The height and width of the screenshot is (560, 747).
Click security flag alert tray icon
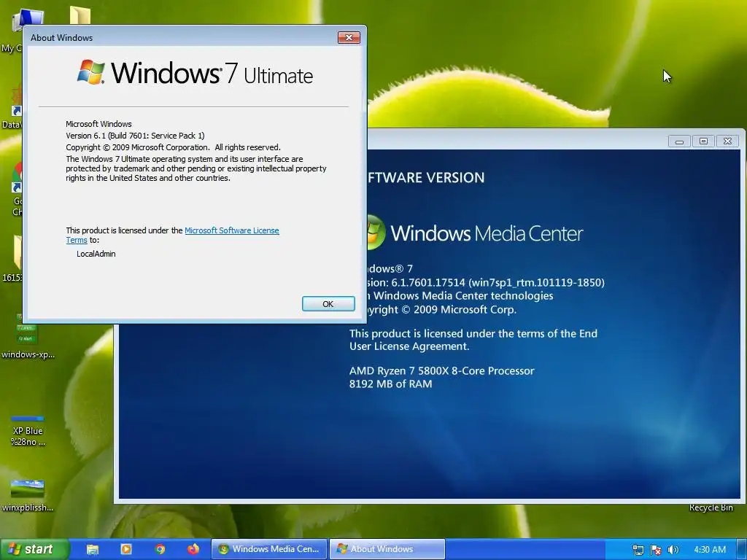(656, 550)
